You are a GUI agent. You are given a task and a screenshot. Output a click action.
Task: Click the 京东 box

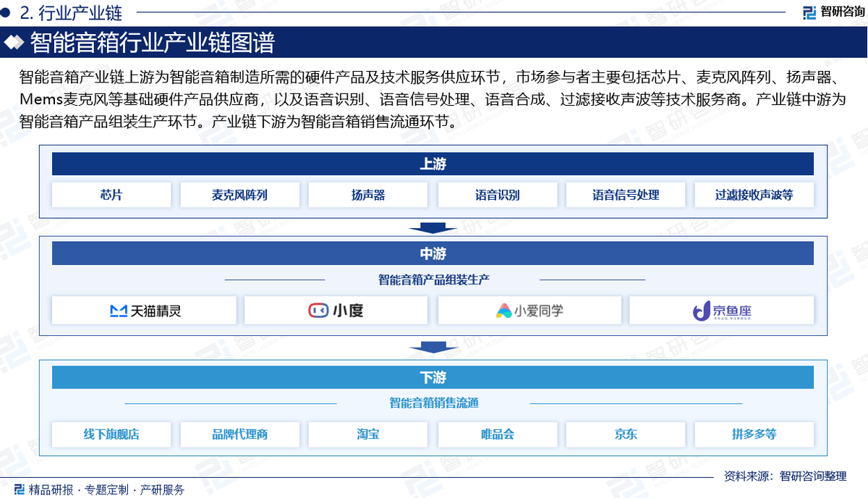626,434
